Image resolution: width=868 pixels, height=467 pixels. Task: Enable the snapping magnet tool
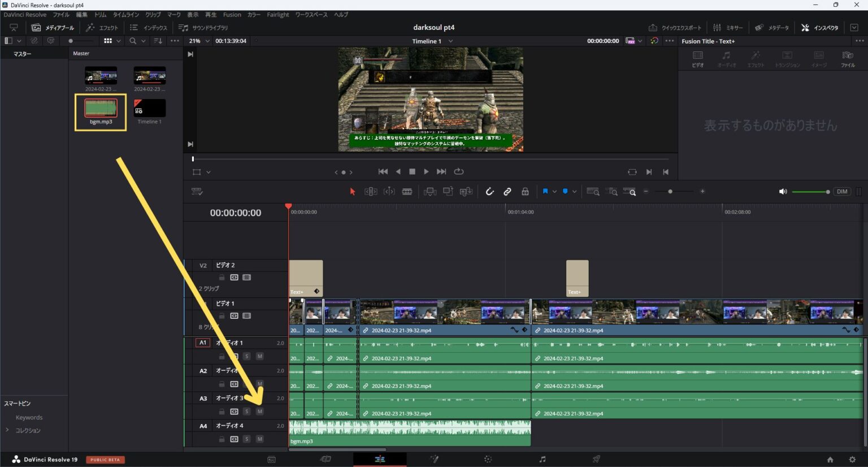click(489, 191)
